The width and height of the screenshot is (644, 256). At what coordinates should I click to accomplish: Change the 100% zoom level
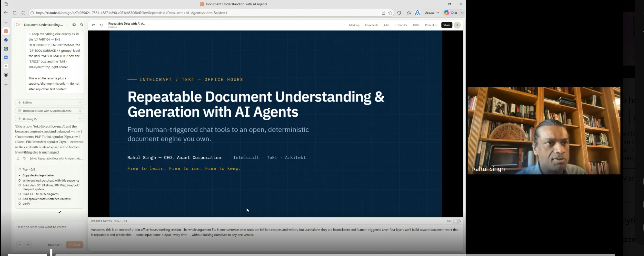(x=416, y=25)
